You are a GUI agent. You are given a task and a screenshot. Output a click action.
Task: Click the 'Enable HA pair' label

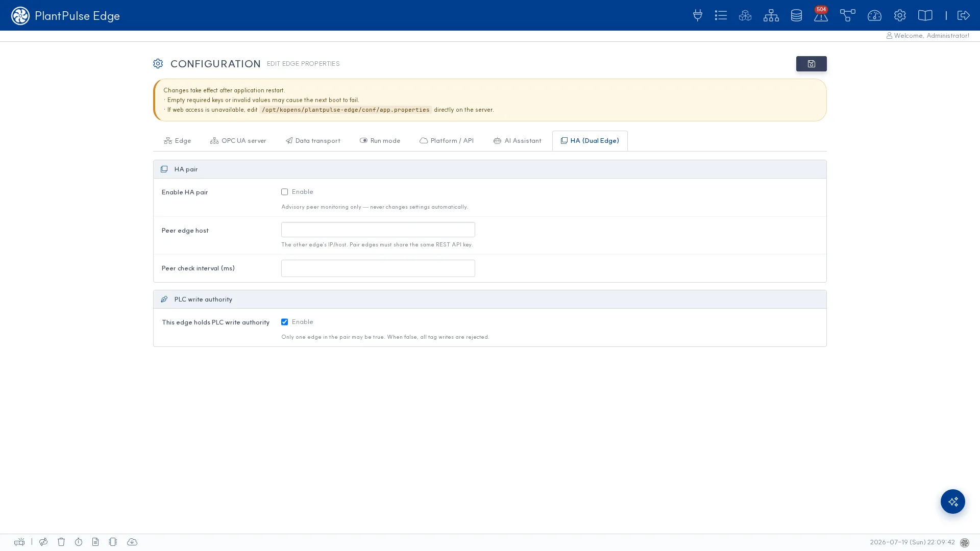click(185, 192)
